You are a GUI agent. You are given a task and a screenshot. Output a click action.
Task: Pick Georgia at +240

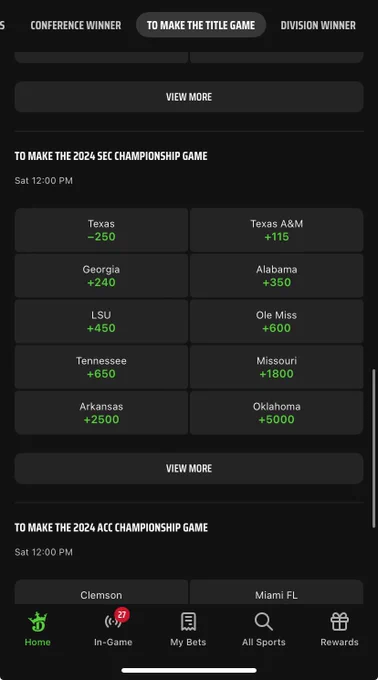click(101, 276)
